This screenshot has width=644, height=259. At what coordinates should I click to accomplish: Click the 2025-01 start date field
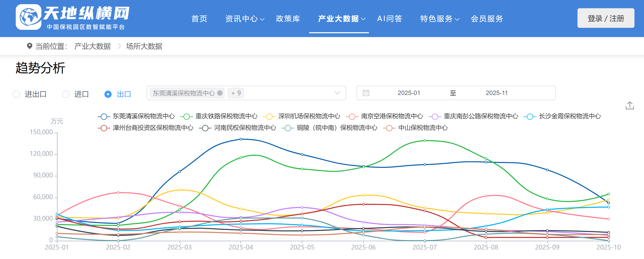pos(409,93)
